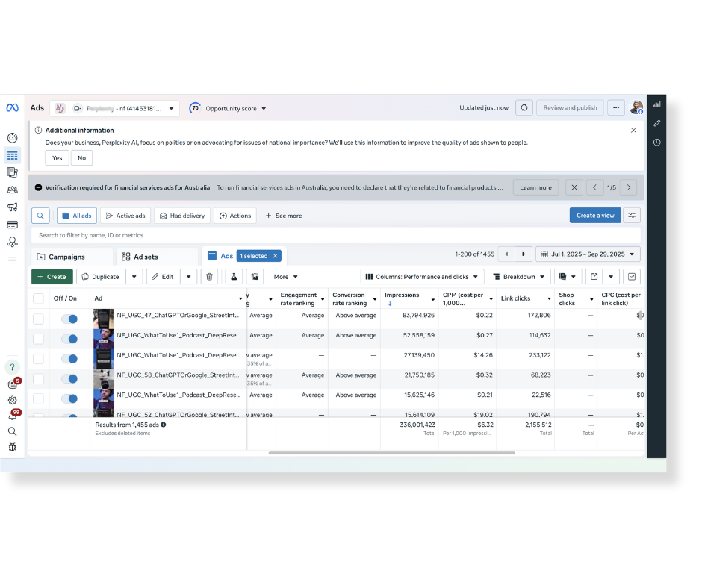This screenshot has width=702, height=588.
Task: Open profile avatar menu
Action: click(x=636, y=107)
